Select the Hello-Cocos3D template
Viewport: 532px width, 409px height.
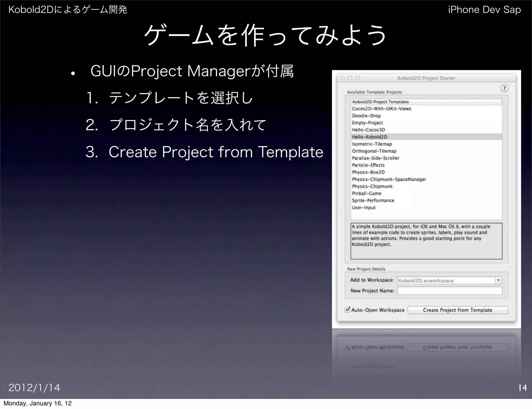click(368, 130)
